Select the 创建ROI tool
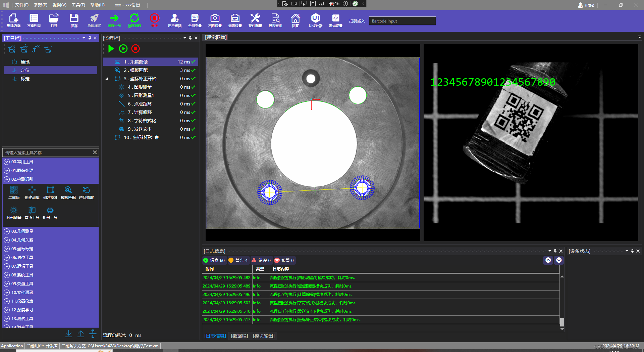Screen dimensions: 644x352 (x=50, y=193)
